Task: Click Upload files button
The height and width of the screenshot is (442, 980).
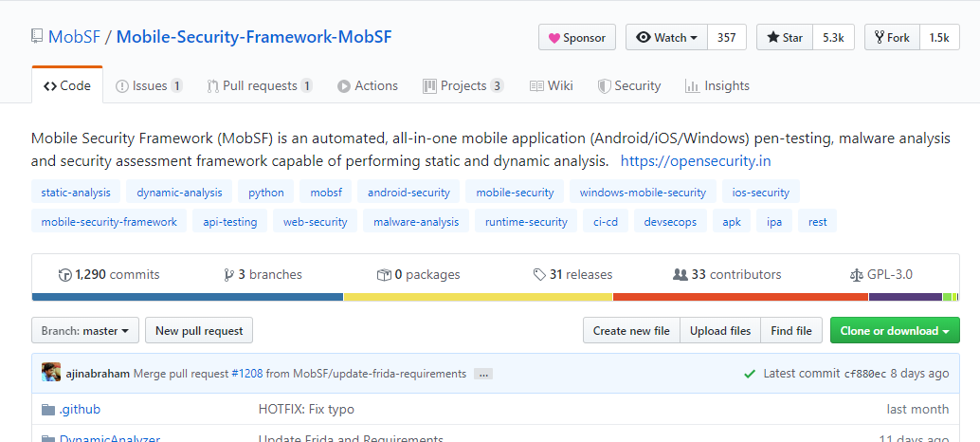Action: tap(720, 331)
